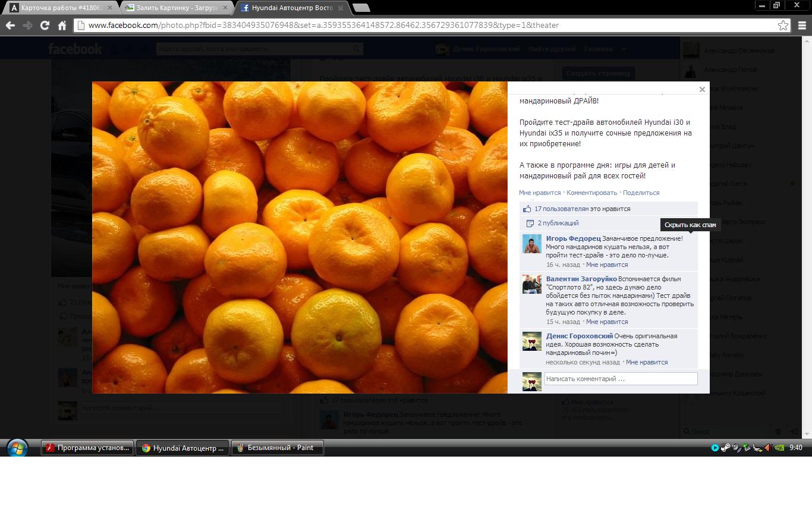Switch to the Залить Картинку tab
The height and width of the screenshot is (522, 812).
(x=178, y=8)
